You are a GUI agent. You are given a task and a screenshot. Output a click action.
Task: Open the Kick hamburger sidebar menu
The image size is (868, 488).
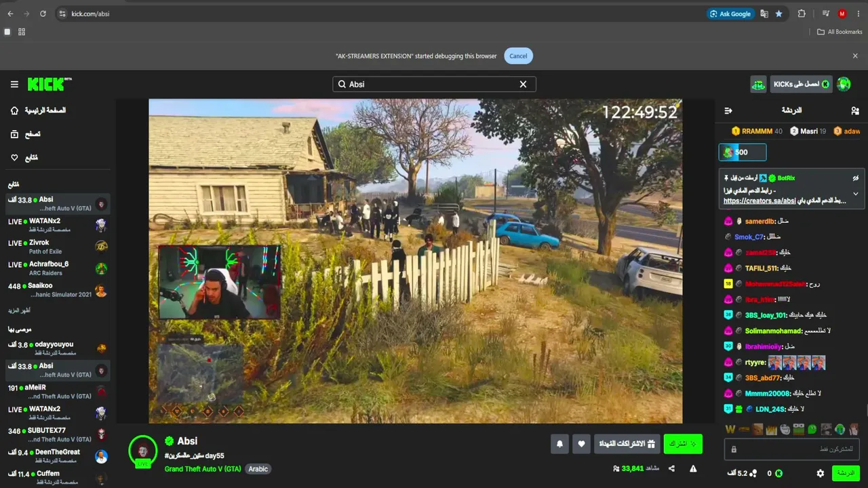[x=14, y=84]
